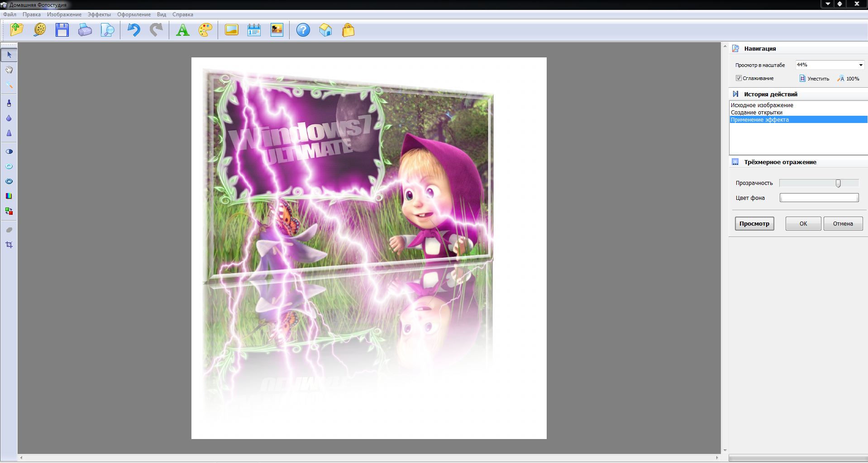Select history entry Создание открытки
Viewport: 868px width, 463px height.
pyautogui.click(x=799, y=113)
